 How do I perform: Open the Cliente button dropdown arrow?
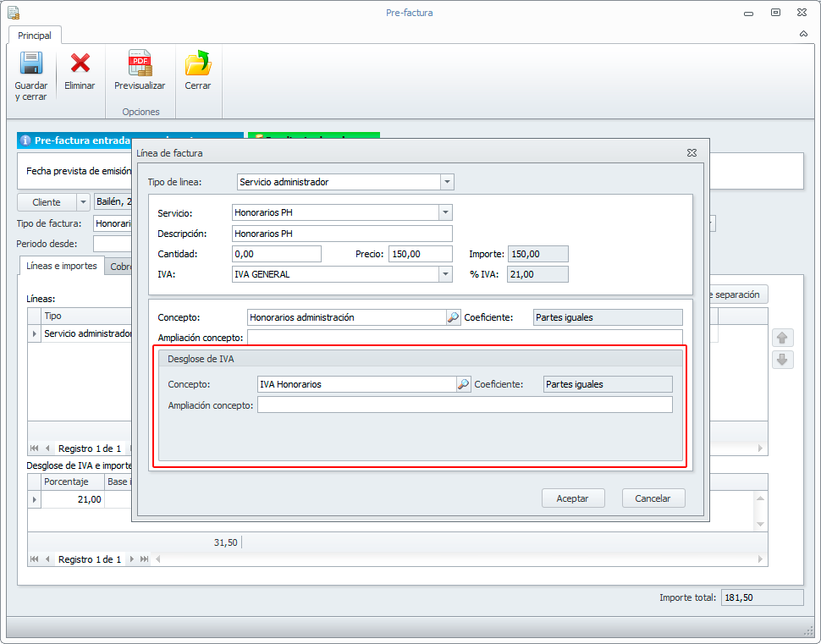pos(83,202)
